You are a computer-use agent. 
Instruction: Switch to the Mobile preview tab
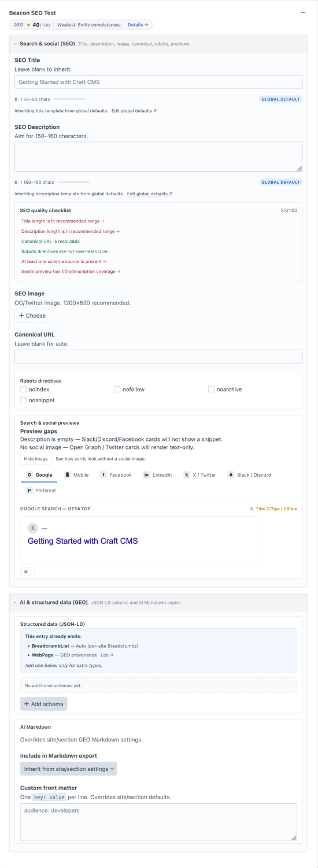pyautogui.click(x=76, y=475)
